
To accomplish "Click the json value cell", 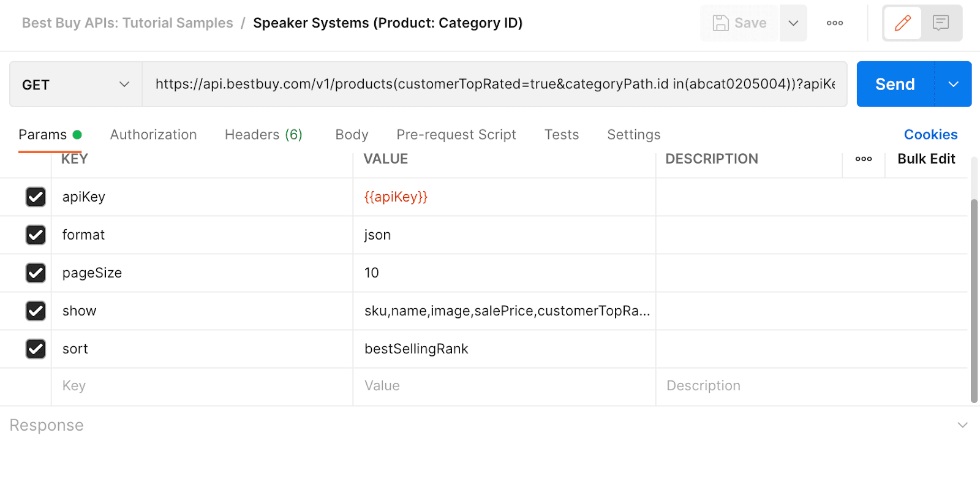I will (504, 235).
